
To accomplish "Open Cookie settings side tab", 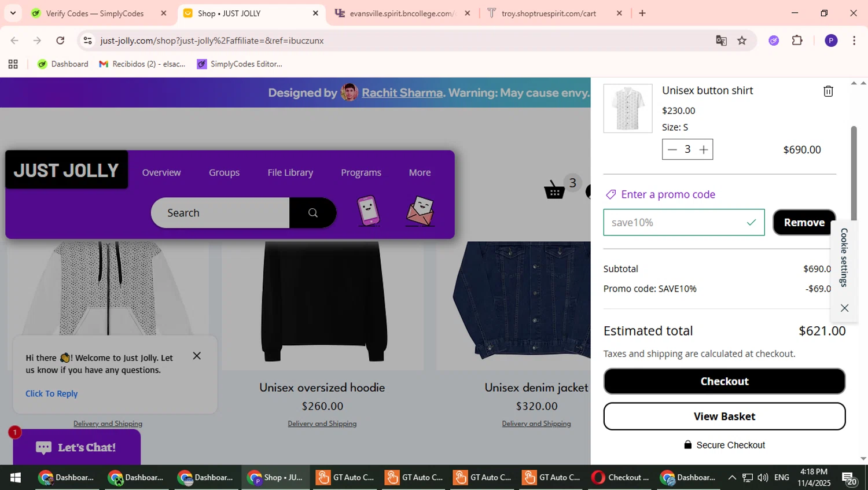I will click(x=844, y=257).
